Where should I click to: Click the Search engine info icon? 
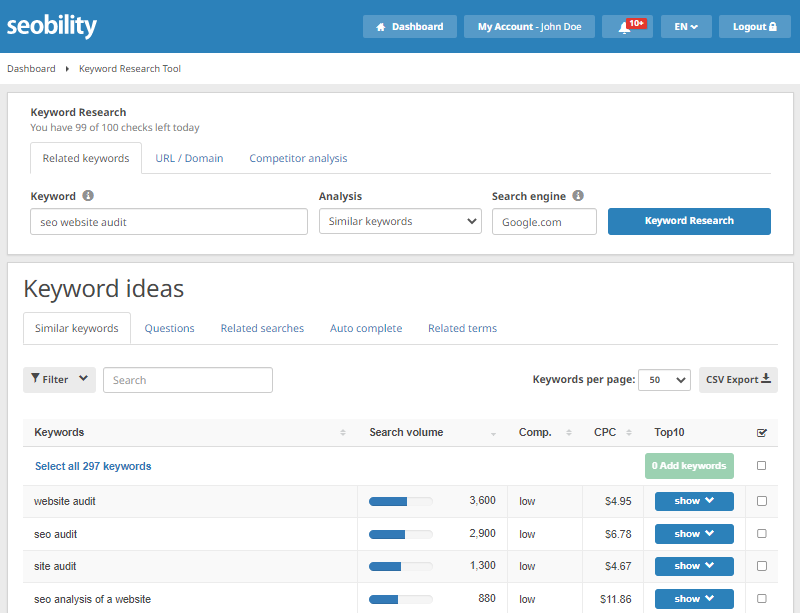coord(578,196)
